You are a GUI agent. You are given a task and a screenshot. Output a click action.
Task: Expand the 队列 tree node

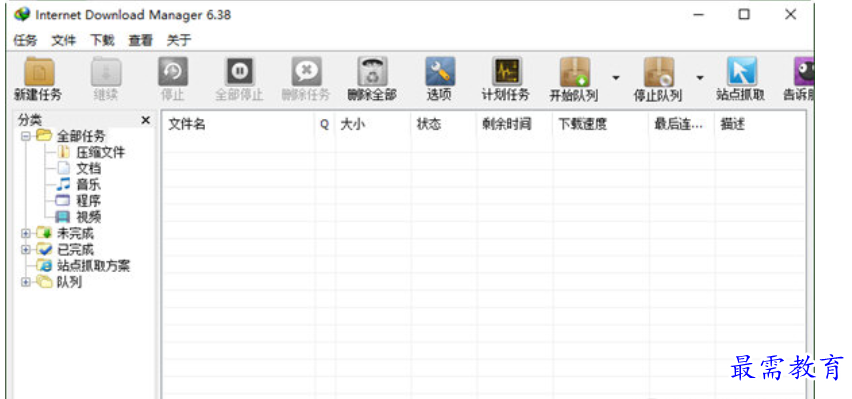click(x=25, y=282)
